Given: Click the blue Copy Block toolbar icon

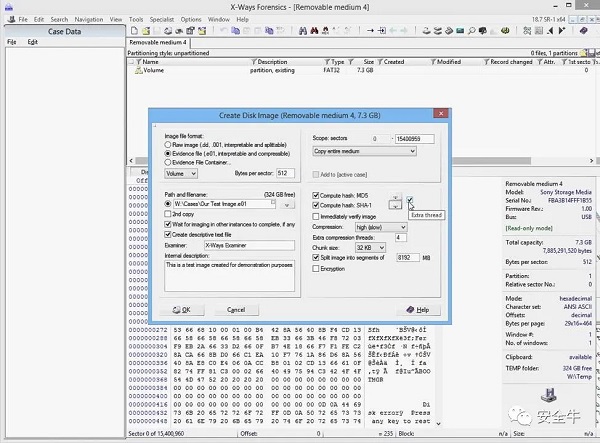Looking at the screenshot, I should pyautogui.click(x=235, y=31).
